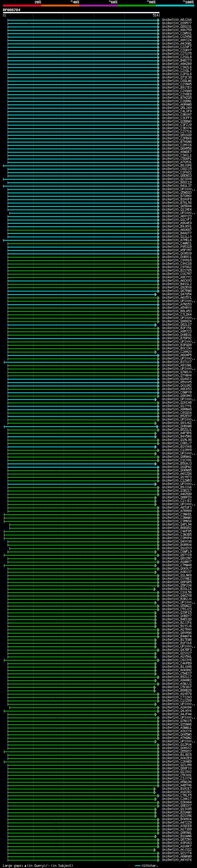Select hit UniRef100_A4T2Z9
Image resolution: width=197 pixels, height=868 pixels.
(x=177, y=822)
